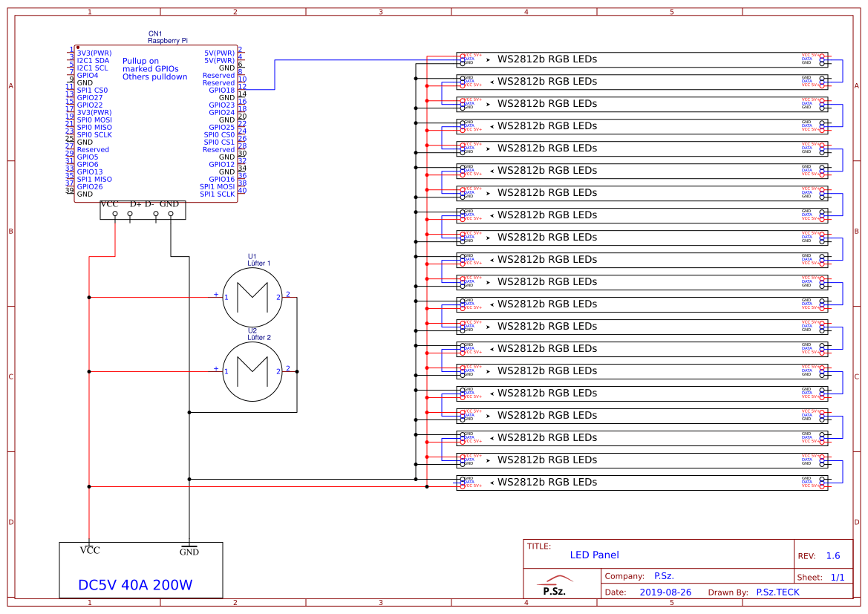Select the date 2019-08-26
The image size is (868, 614).
665,592
